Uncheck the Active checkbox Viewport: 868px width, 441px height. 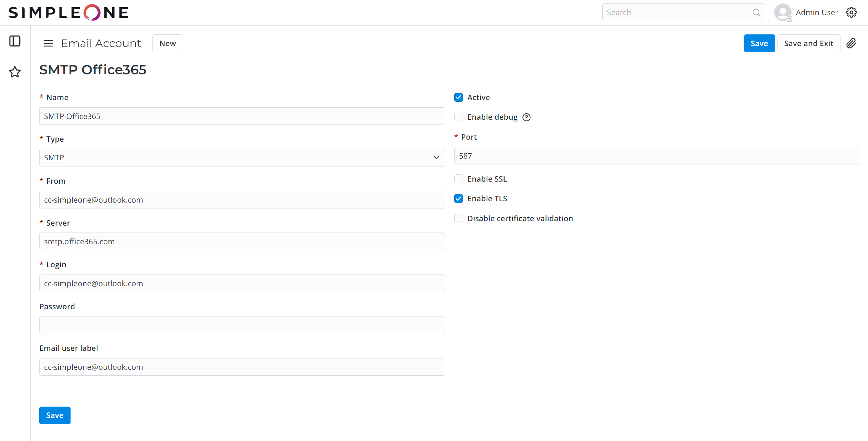458,97
